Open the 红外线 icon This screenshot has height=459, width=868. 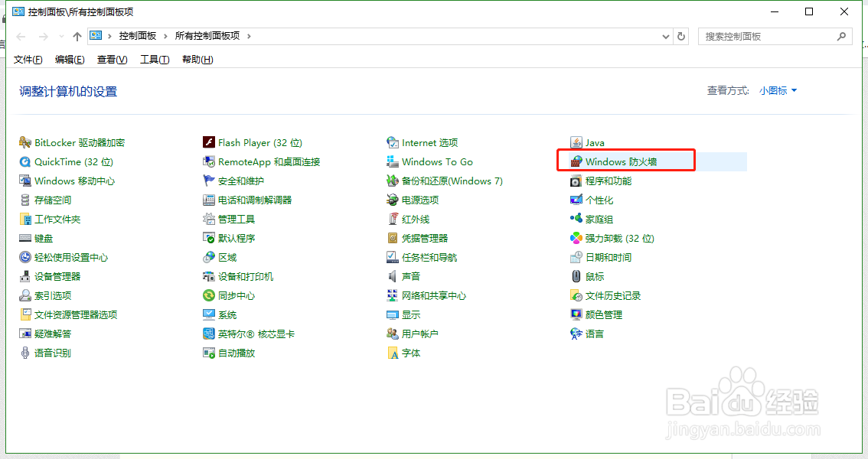coord(393,219)
